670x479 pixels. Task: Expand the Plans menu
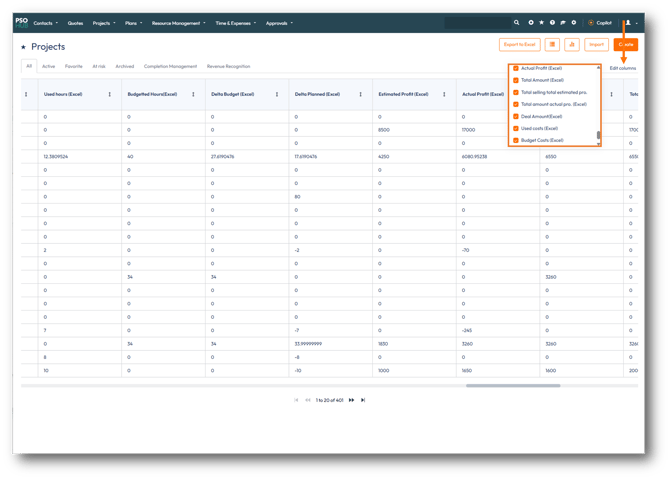point(133,23)
